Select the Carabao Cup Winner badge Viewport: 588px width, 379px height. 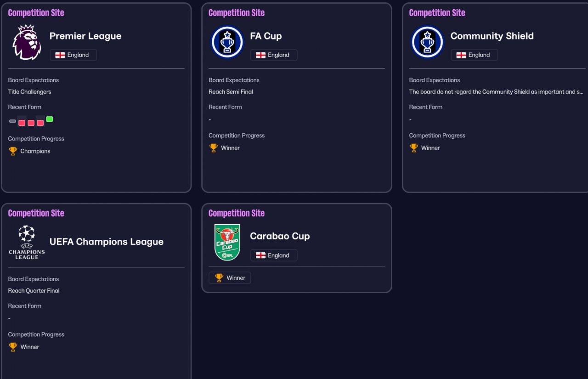pyautogui.click(x=230, y=278)
